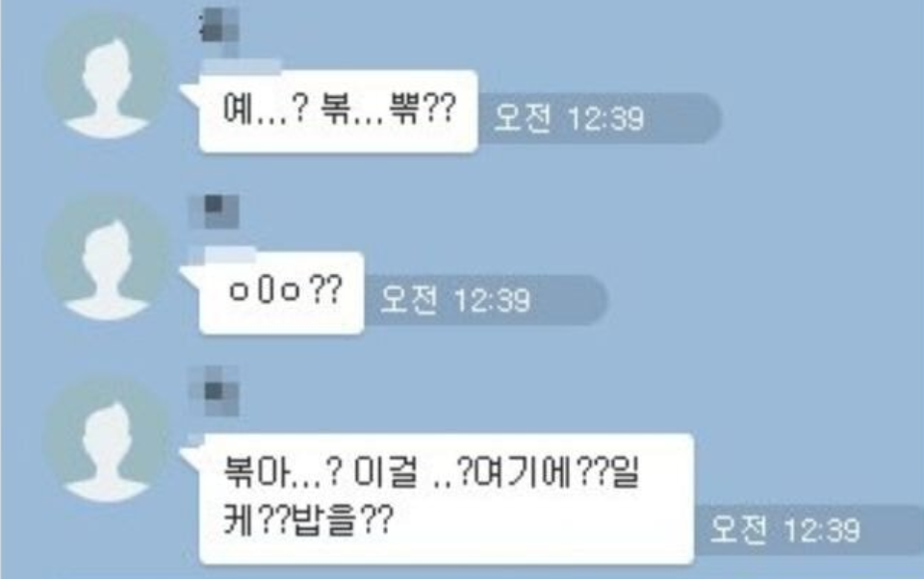Select the "볶아...? 이걸 ..?여기에??일" message bubble
This screenshot has height=579, width=924.
click(446, 499)
